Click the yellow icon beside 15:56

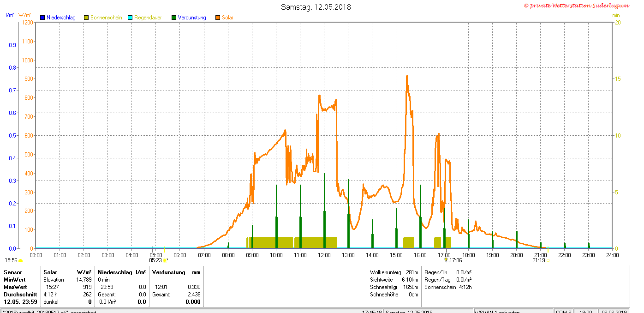click(20, 261)
